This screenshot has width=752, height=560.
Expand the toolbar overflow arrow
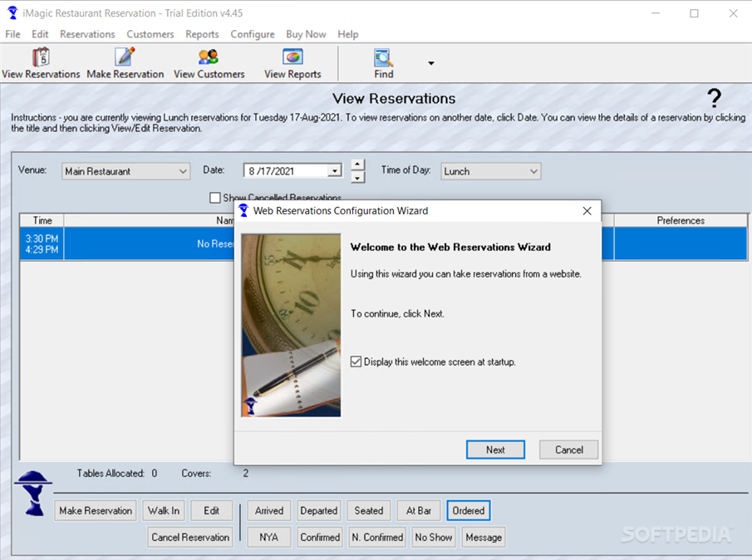[x=431, y=63]
